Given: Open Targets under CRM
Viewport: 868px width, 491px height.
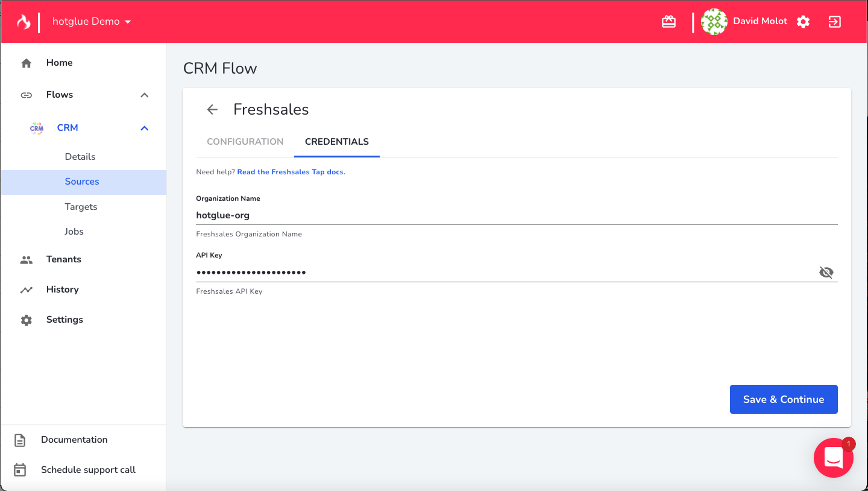Looking at the screenshot, I should click(81, 207).
